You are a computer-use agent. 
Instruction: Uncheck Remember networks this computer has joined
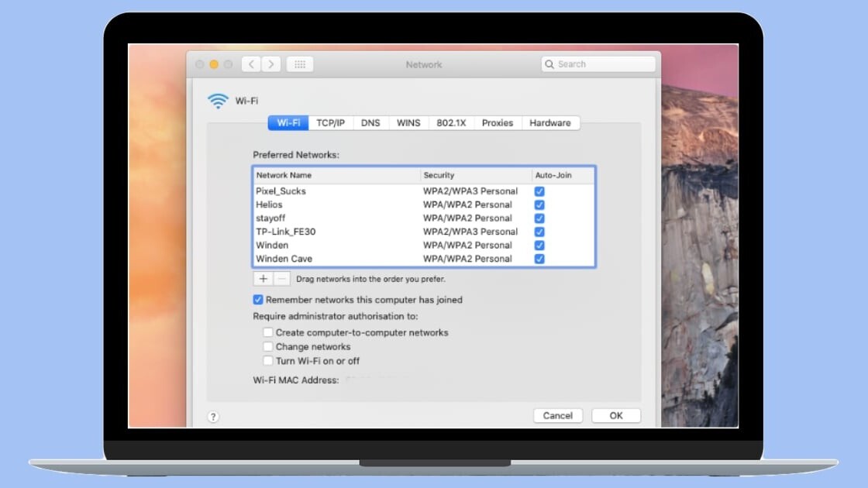pyautogui.click(x=257, y=300)
